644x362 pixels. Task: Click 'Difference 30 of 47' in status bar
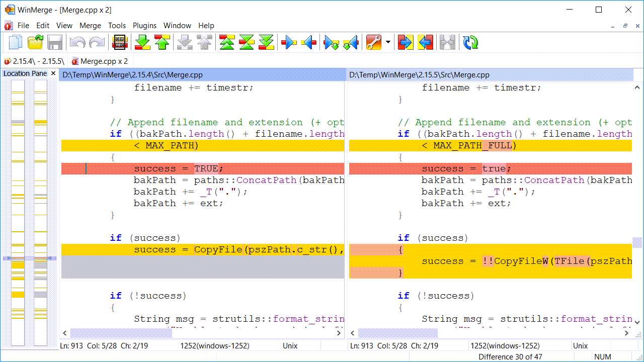[x=510, y=357]
